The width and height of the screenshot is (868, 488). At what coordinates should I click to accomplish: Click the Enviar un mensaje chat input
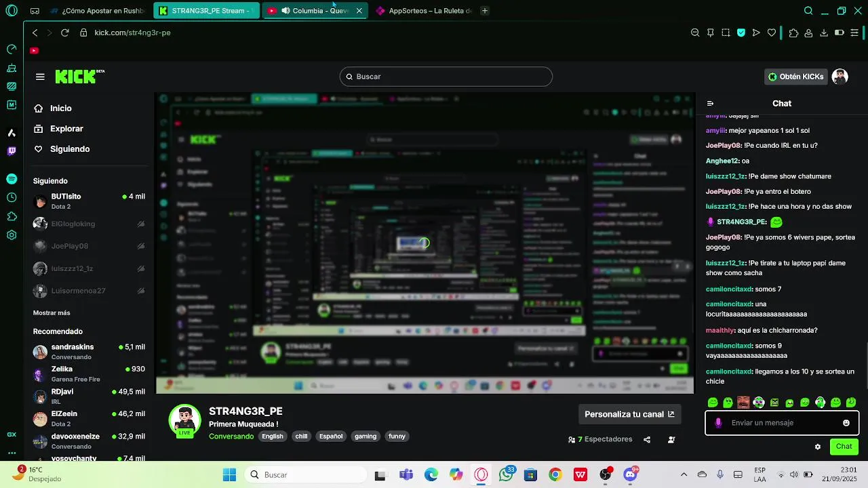coord(782,423)
